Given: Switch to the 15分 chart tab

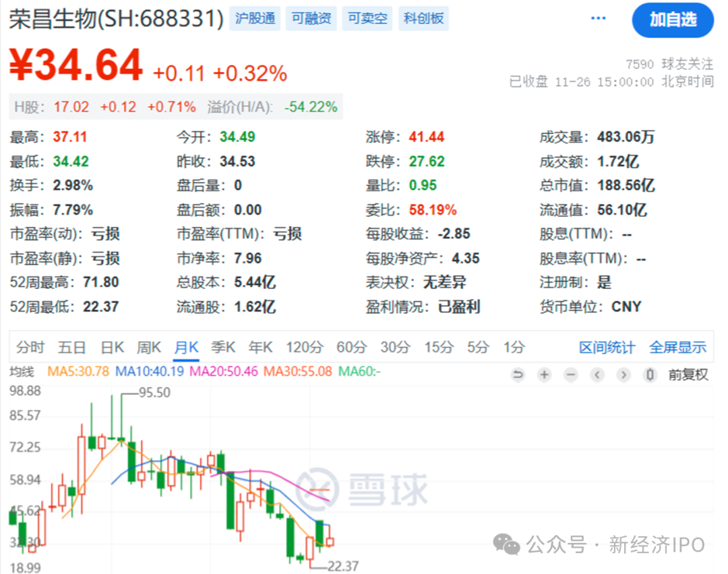Looking at the screenshot, I should point(439,347).
